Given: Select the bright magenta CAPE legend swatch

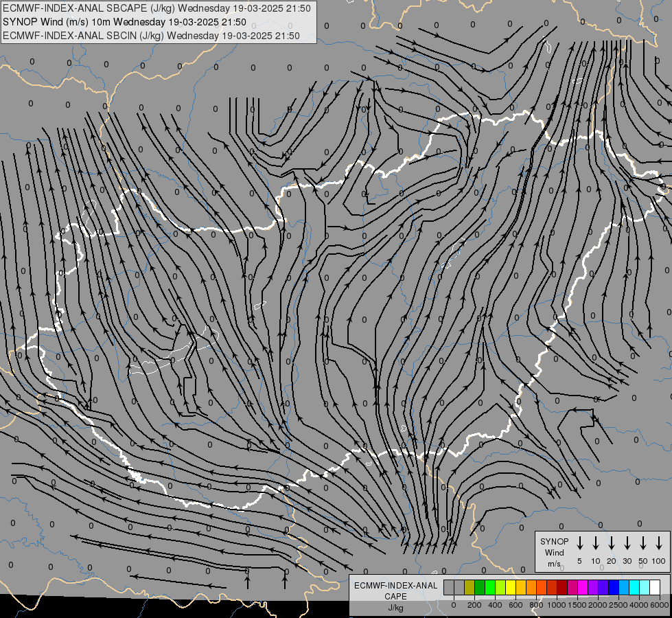Looking at the screenshot, I should tap(583, 587).
